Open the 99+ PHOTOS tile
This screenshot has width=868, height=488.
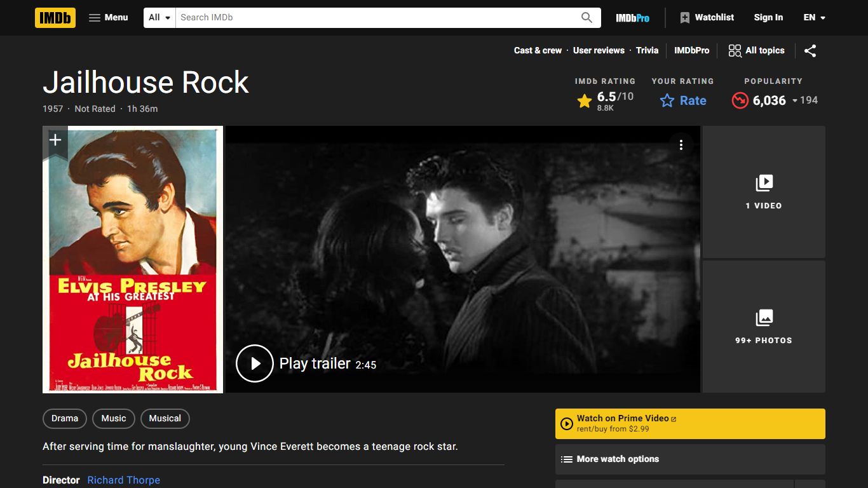764,327
